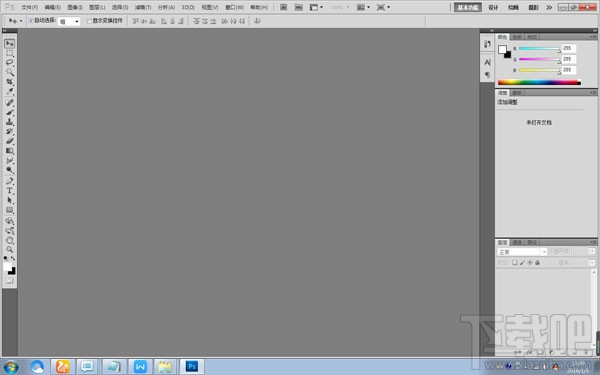This screenshot has width=600, height=375.
Task: Select the Dodge tool
Action: click(10, 170)
